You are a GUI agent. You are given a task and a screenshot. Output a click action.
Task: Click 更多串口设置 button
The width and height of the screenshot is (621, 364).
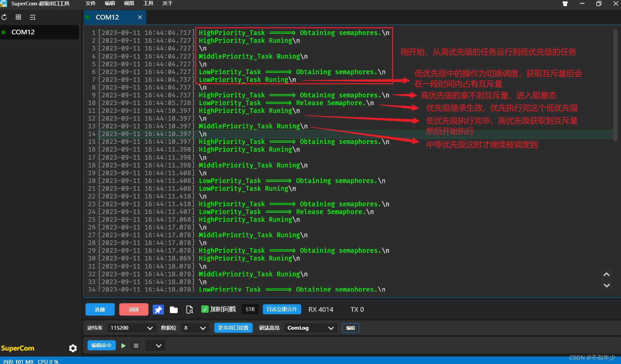[233, 328]
